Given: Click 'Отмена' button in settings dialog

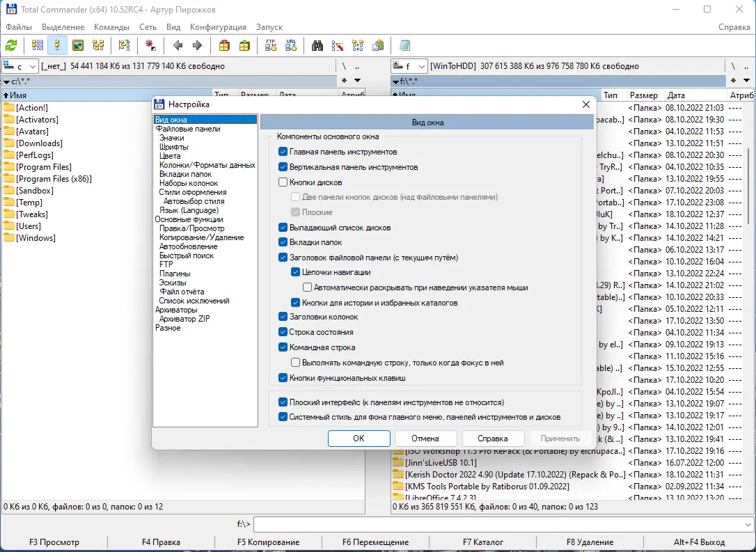Looking at the screenshot, I should tap(425, 439).
